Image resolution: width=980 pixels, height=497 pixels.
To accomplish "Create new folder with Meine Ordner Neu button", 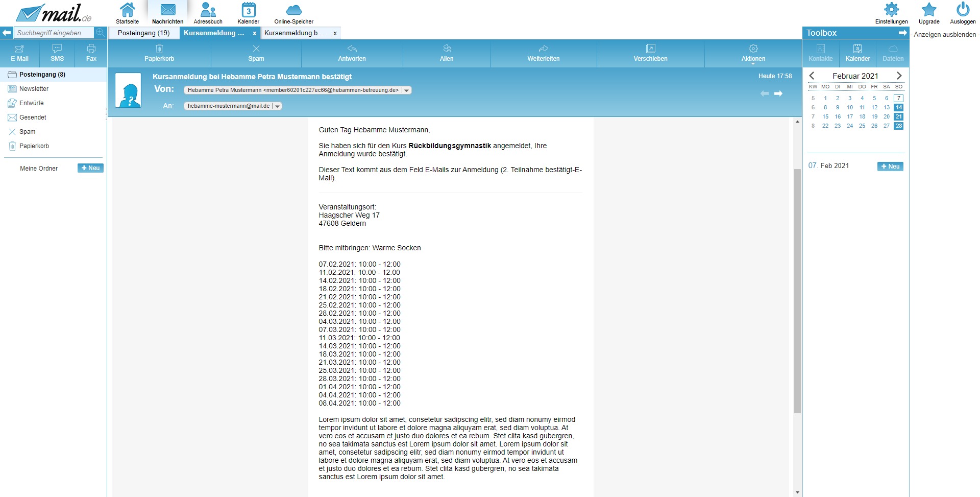I will (90, 168).
